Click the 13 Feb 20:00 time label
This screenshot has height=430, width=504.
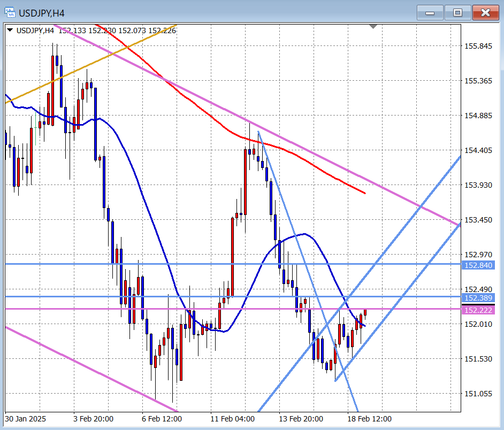click(x=301, y=418)
